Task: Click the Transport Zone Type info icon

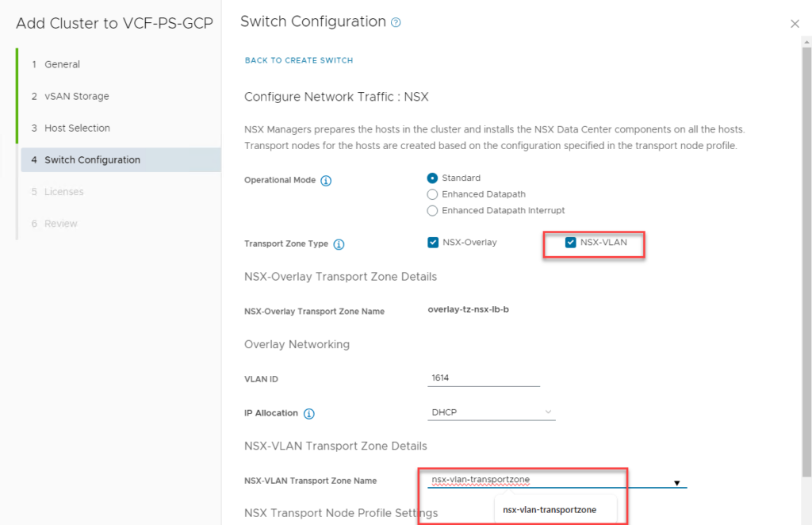Action: [339, 244]
